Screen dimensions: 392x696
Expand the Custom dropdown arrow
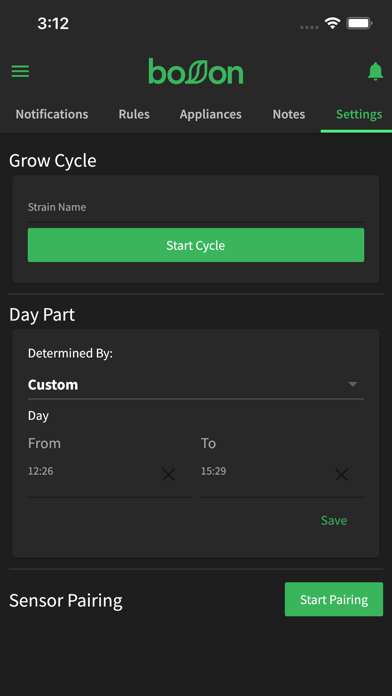352,384
